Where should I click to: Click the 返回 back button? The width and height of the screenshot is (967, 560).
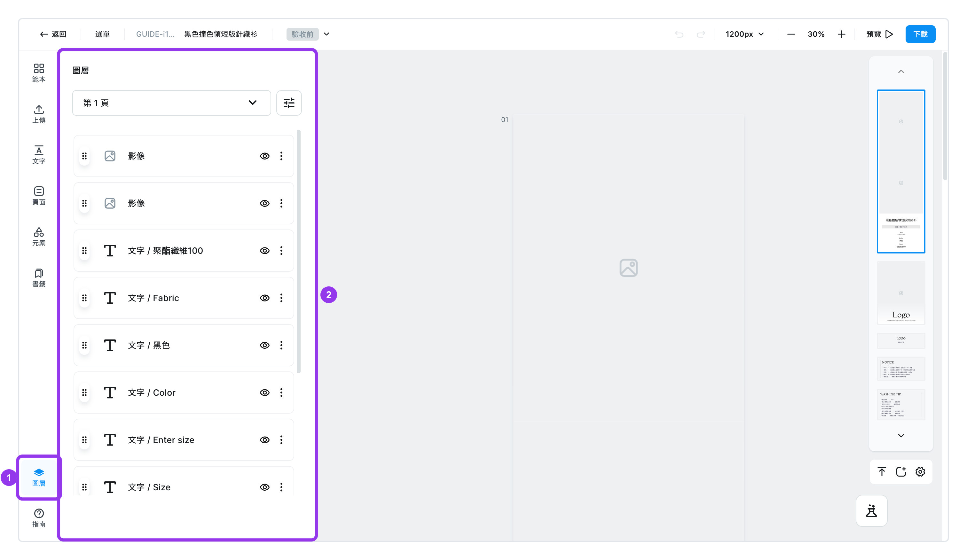(53, 34)
